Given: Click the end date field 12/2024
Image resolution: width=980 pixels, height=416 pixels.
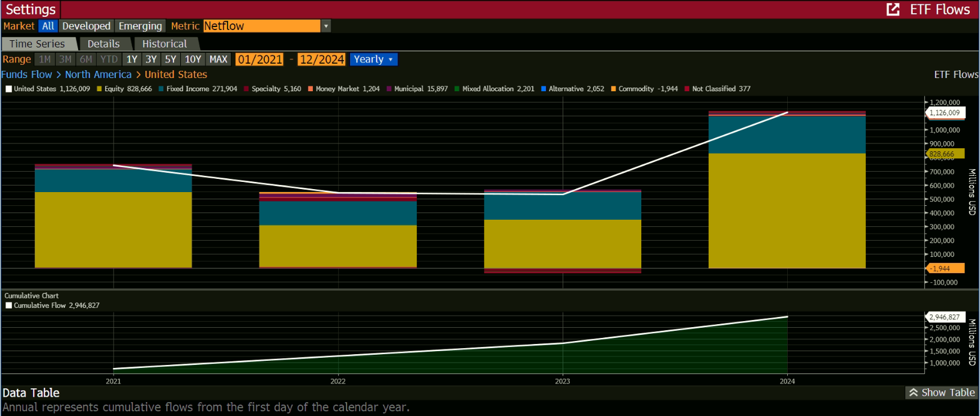Looking at the screenshot, I should point(322,59).
